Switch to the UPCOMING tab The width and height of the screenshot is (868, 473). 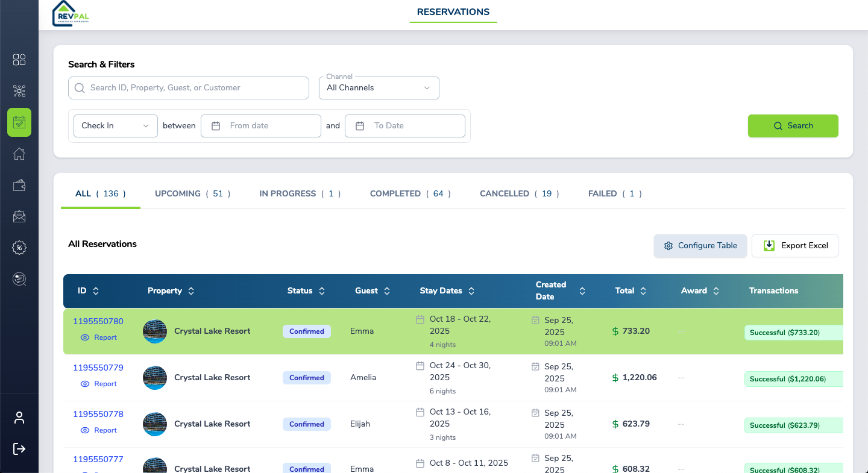point(192,193)
